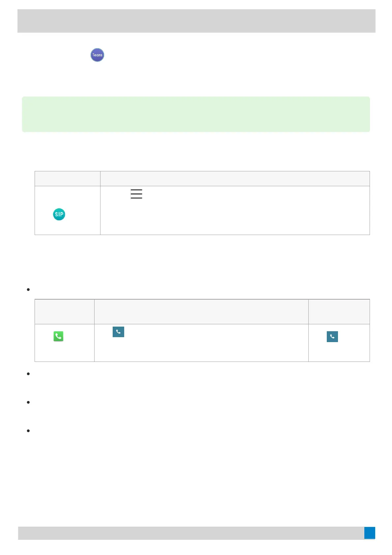Click the blue phone icon in middle column

click(118, 332)
